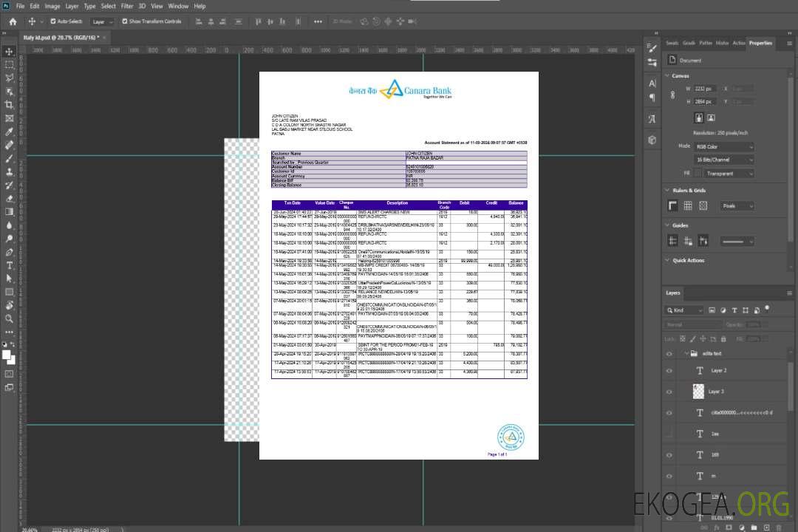Toggle rulers visibility in Rulers & Grids

click(x=673, y=205)
